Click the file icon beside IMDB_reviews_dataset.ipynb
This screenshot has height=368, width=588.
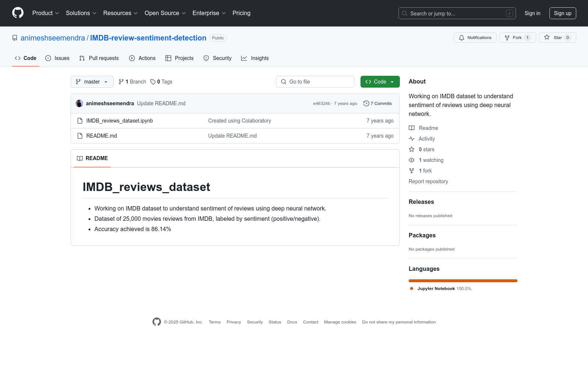click(80, 121)
